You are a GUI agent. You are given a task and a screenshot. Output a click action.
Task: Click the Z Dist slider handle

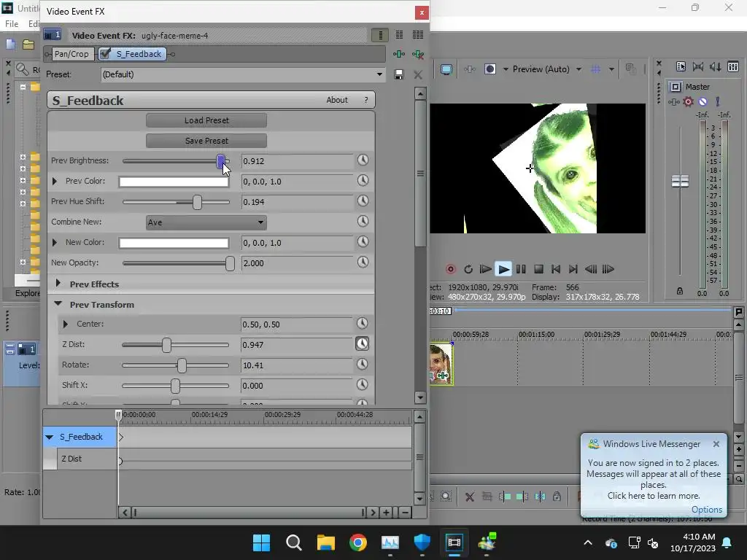coord(166,345)
